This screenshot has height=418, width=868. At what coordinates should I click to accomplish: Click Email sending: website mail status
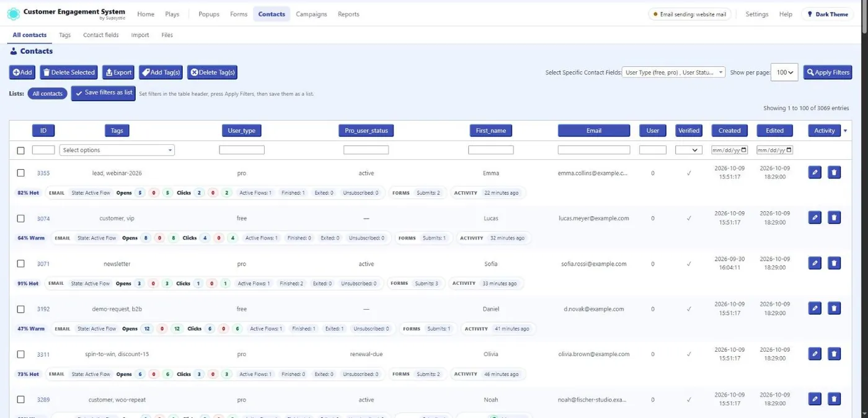pos(690,14)
